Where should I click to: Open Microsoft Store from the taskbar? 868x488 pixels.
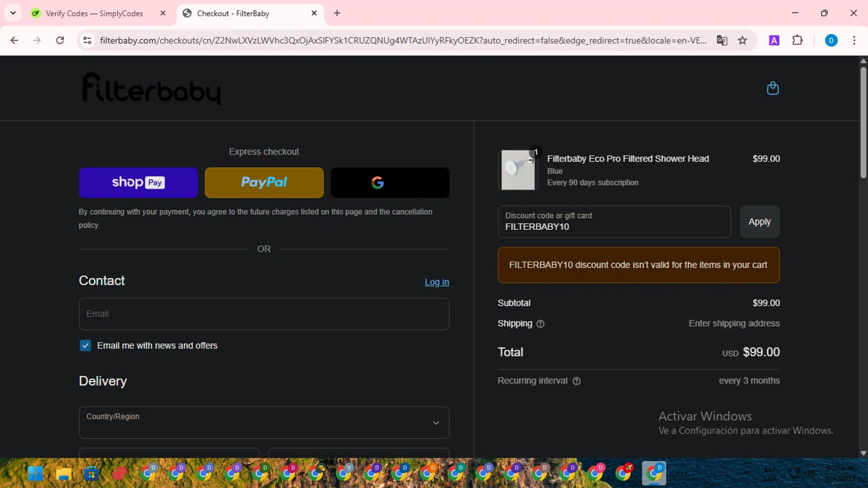point(91,474)
